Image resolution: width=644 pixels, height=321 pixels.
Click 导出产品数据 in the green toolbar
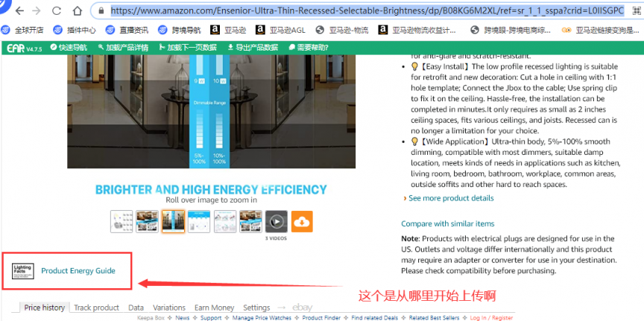click(253, 48)
